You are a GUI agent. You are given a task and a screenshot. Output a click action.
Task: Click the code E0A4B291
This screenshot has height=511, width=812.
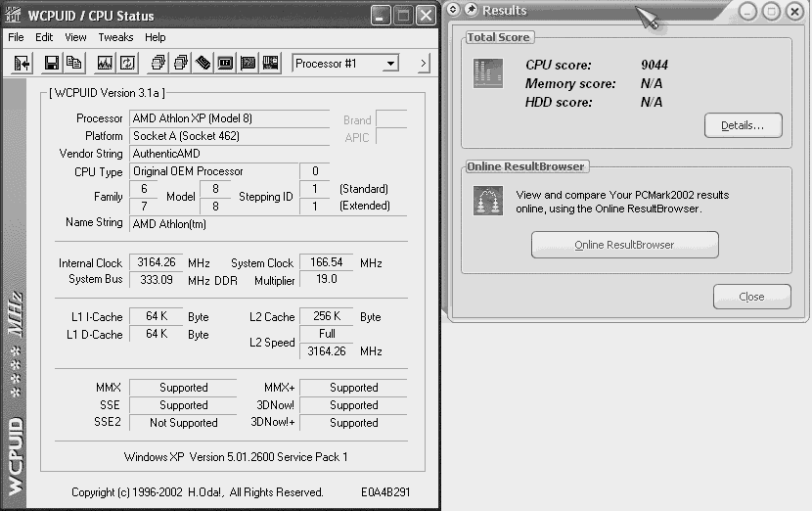[x=385, y=492]
